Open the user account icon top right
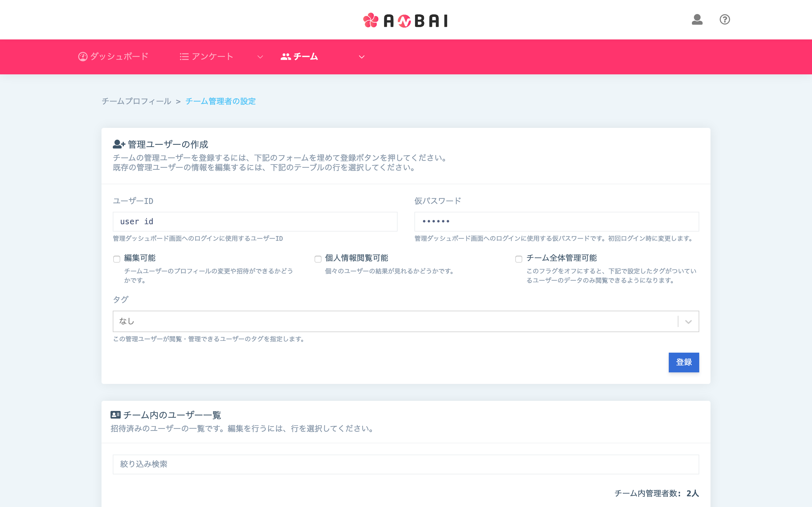The height and width of the screenshot is (507, 812). point(697,20)
